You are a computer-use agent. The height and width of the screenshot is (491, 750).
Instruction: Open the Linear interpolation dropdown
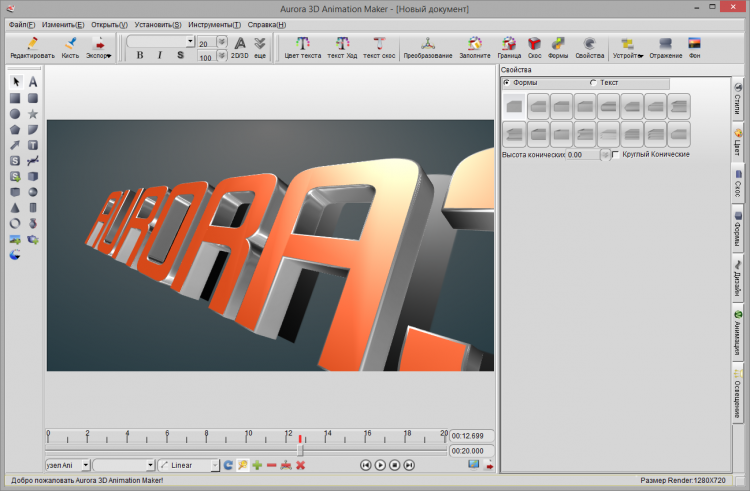click(x=214, y=465)
